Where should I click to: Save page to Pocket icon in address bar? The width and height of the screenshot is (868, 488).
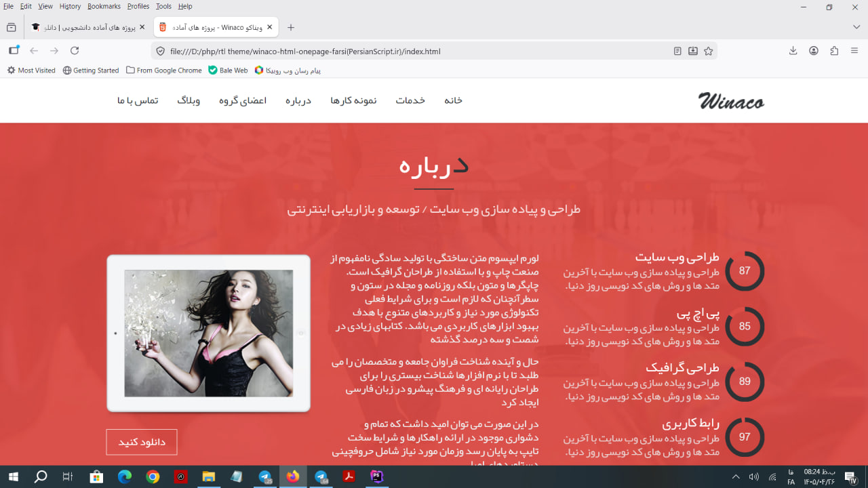point(693,51)
